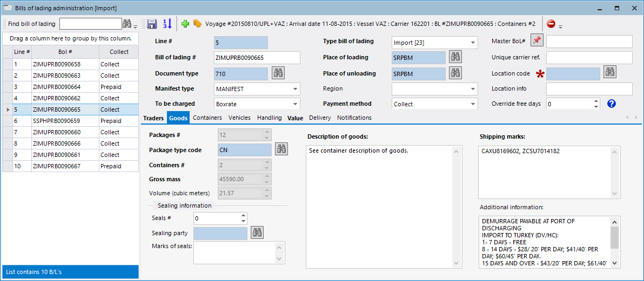This screenshot has width=644, height=281.
Task: Select row ZIMUPRB0090666
Action: (70, 143)
